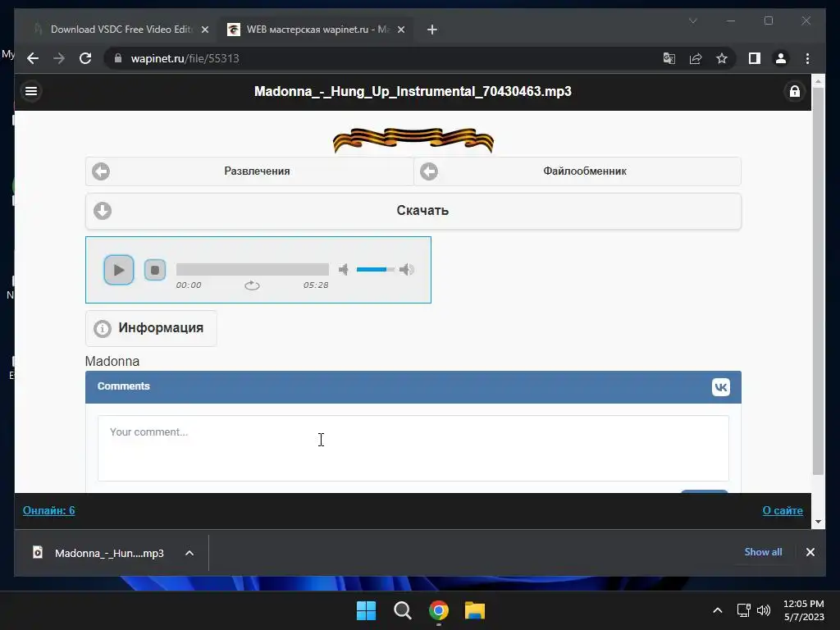Play the Madonna mp3 in the audio player
840x630 pixels.
click(118, 270)
